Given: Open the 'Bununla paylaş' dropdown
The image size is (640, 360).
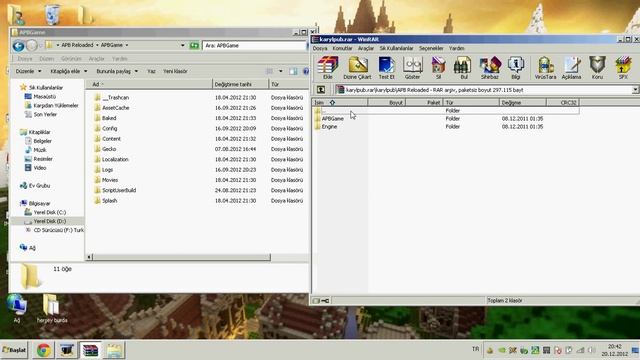Looking at the screenshot, I should click(117, 71).
